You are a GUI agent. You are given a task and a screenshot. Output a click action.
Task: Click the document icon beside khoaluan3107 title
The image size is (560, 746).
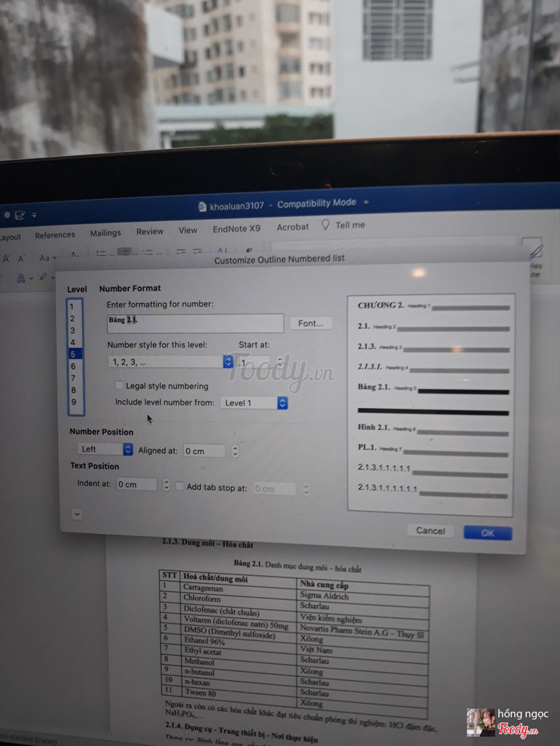[x=202, y=206]
